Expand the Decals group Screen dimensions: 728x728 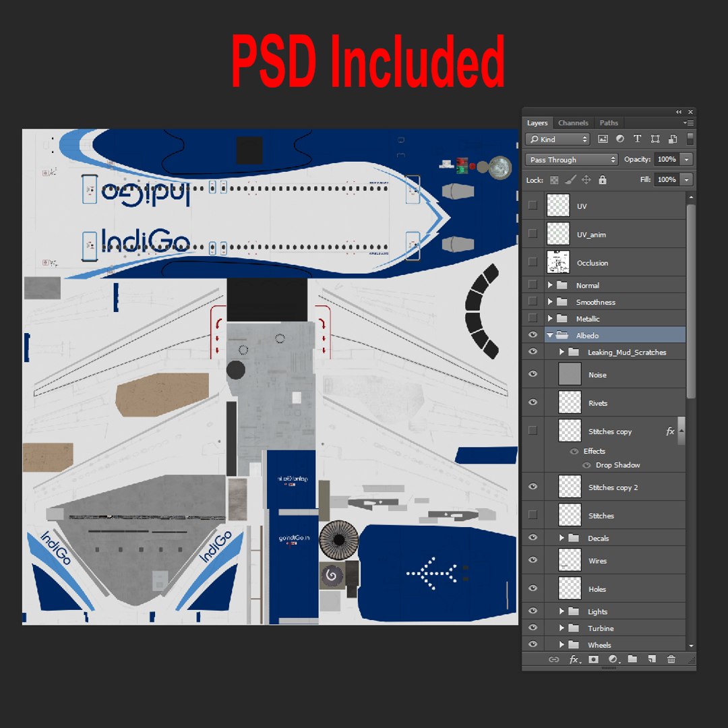562,538
